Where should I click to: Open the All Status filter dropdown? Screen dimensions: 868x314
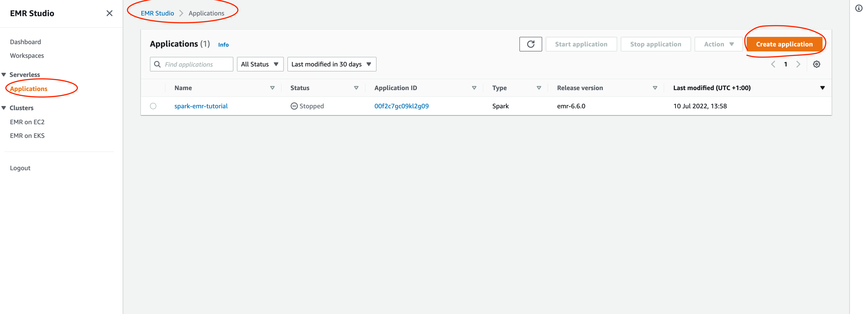pos(260,64)
